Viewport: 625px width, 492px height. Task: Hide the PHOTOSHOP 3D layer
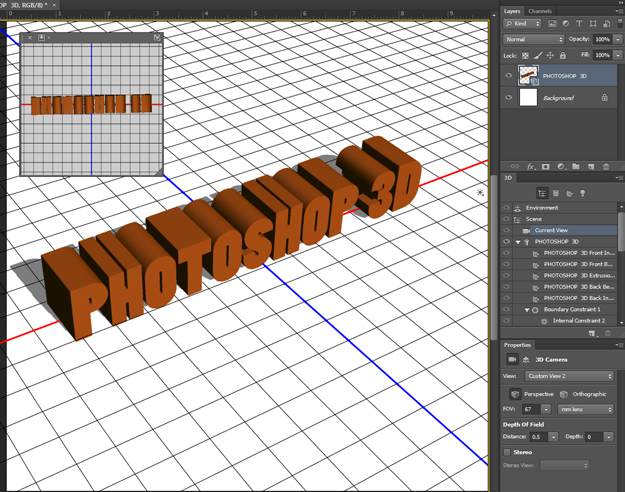(x=508, y=76)
